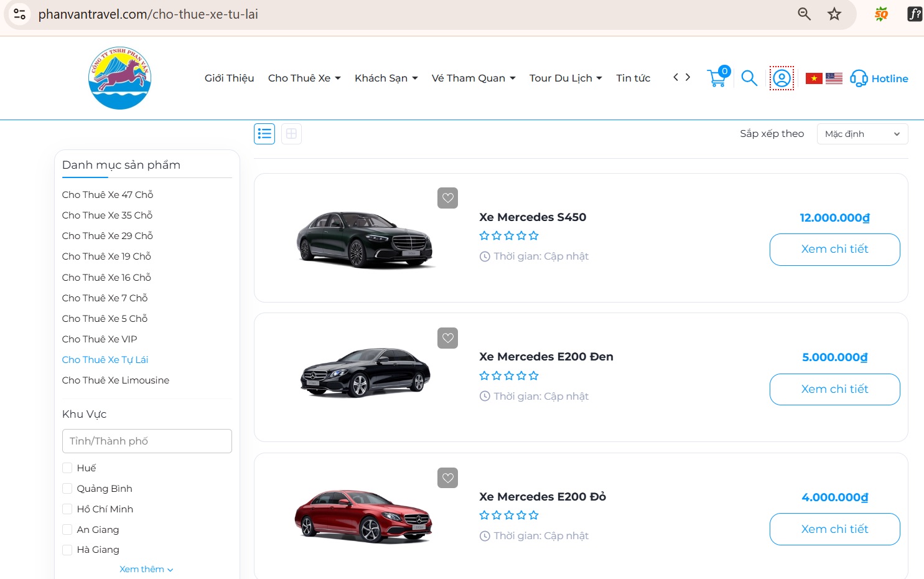The image size is (924, 579).
Task: Click the search magnifier icon
Action: (749, 78)
